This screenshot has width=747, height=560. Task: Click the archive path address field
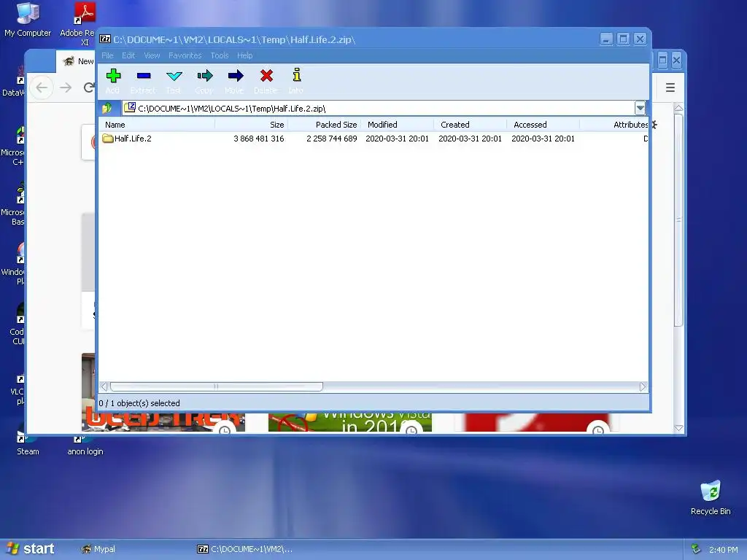click(379, 108)
